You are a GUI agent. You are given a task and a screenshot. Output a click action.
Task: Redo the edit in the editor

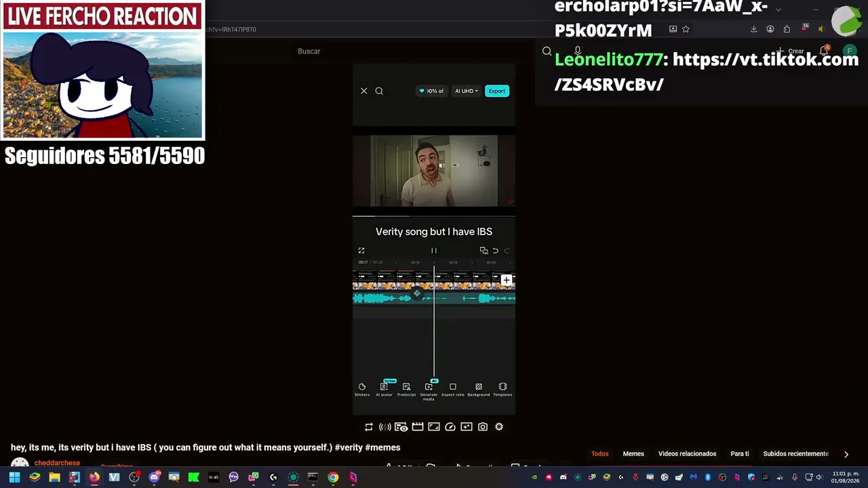pyautogui.click(x=507, y=251)
